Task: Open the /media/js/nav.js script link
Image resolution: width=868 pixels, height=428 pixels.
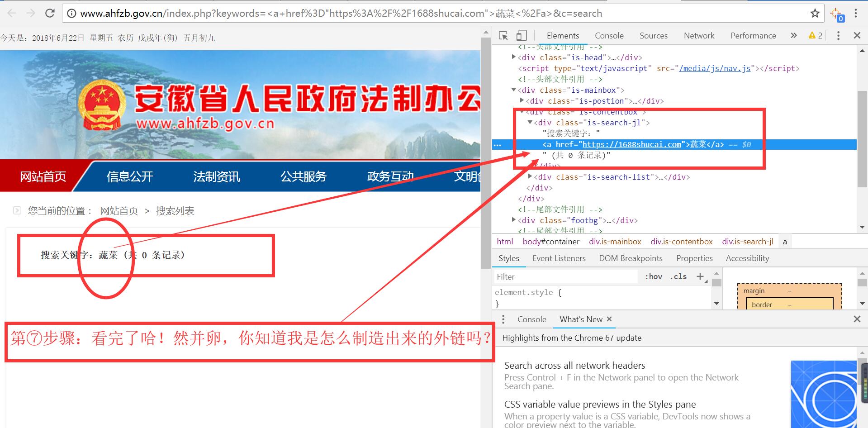Action: pos(715,68)
